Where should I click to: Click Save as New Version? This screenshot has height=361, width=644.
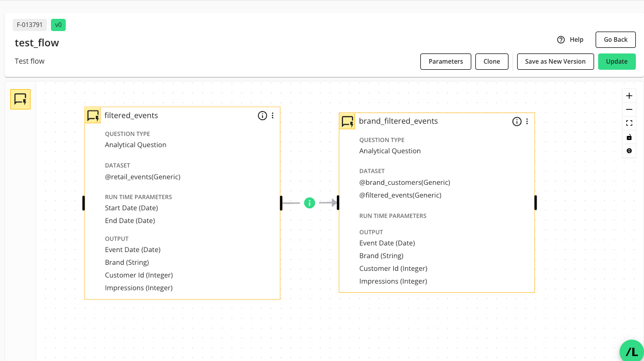point(555,62)
